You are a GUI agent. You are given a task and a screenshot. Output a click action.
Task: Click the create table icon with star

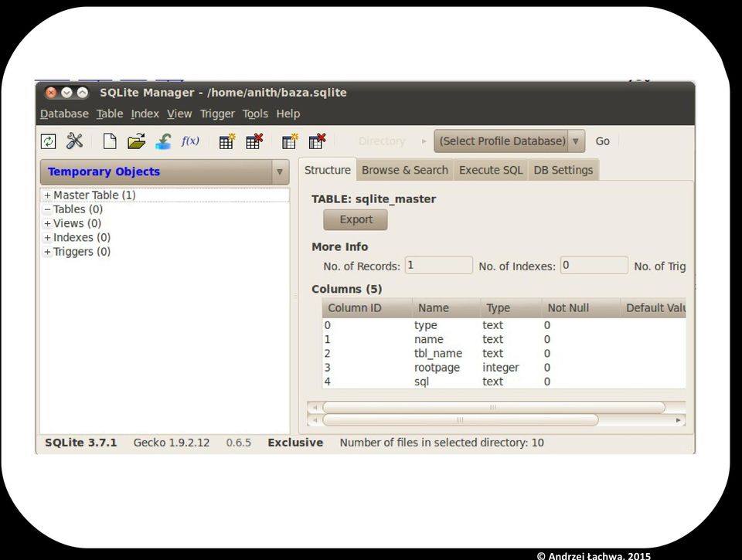(226, 141)
